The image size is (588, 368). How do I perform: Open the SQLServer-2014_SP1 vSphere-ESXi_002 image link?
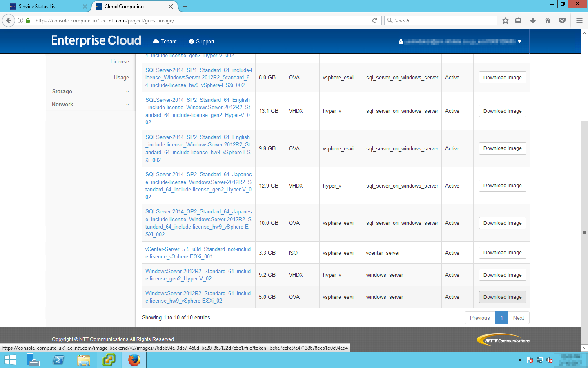tap(198, 77)
